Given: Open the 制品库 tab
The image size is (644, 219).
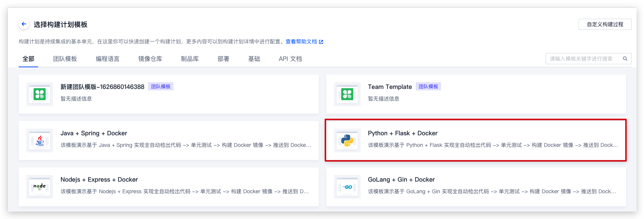Looking at the screenshot, I should pyautogui.click(x=190, y=59).
